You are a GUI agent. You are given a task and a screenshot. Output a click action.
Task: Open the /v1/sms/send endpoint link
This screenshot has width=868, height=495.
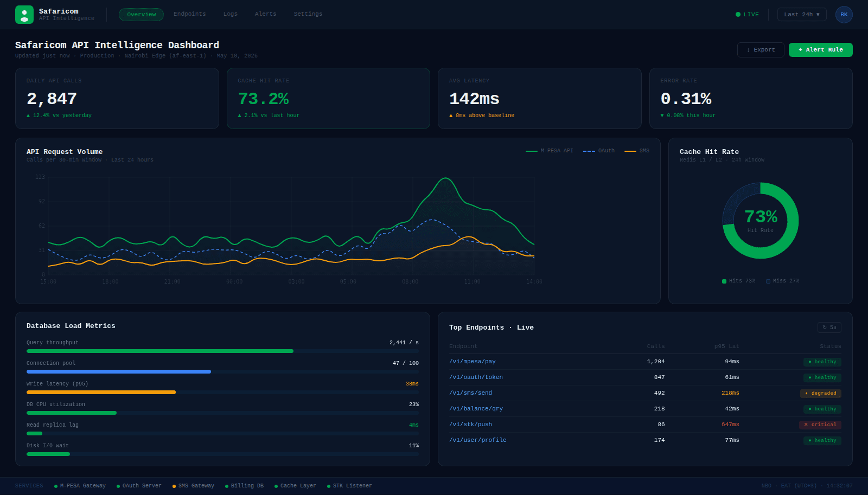click(470, 393)
